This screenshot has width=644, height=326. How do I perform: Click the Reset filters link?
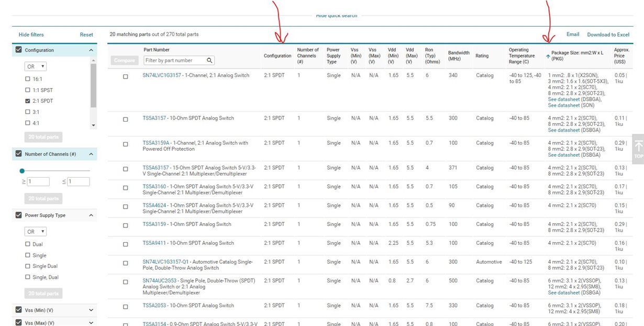(86, 35)
